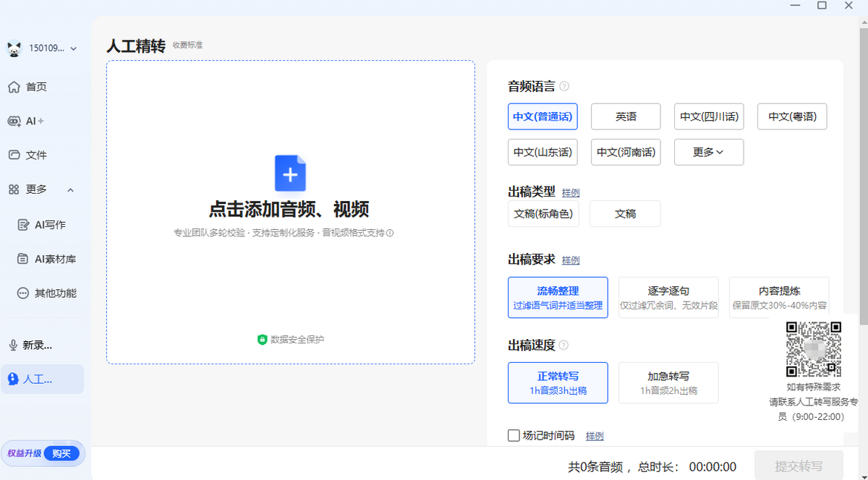This screenshot has height=480, width=868.
Task: Open the 更多 language dropdown
Action: coord(708,152)
